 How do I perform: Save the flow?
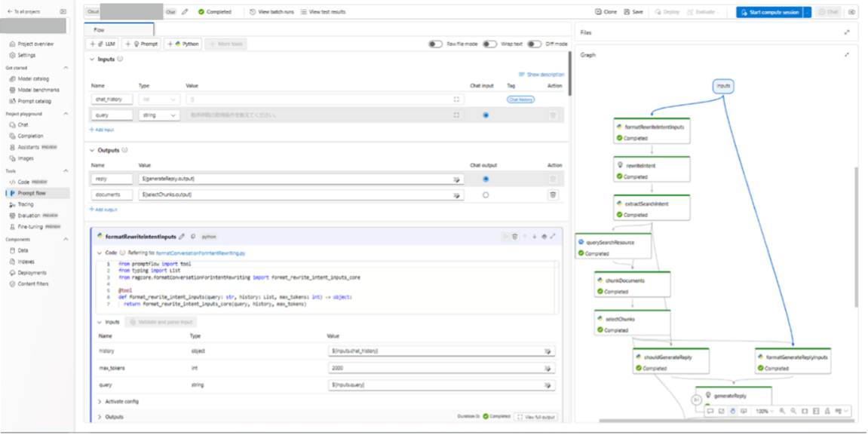pos(633,11)
